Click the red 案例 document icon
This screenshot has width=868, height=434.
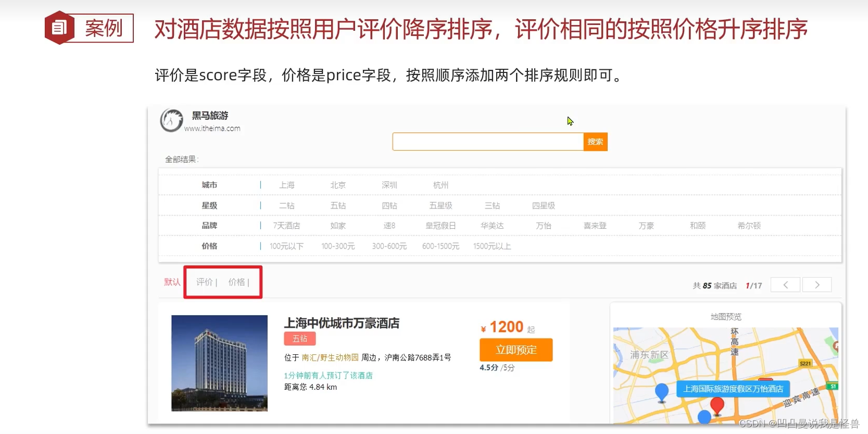click(59, 28)
